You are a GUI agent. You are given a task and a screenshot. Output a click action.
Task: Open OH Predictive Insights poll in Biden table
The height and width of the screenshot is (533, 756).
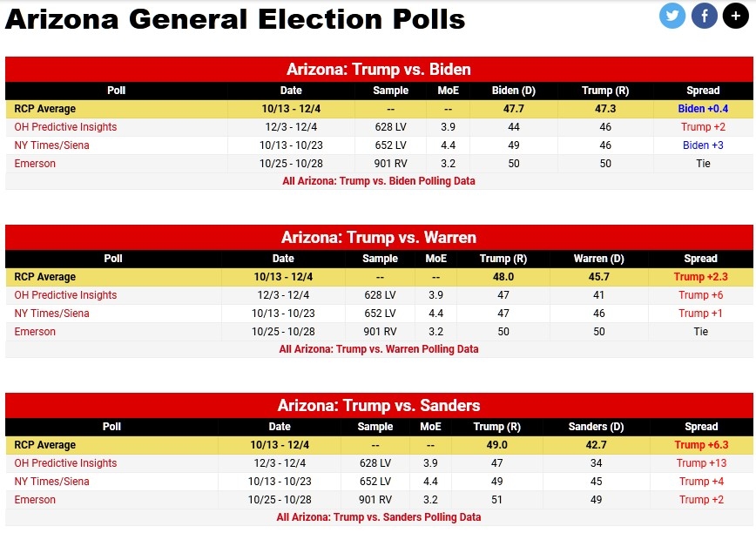[x=65, y=127]
